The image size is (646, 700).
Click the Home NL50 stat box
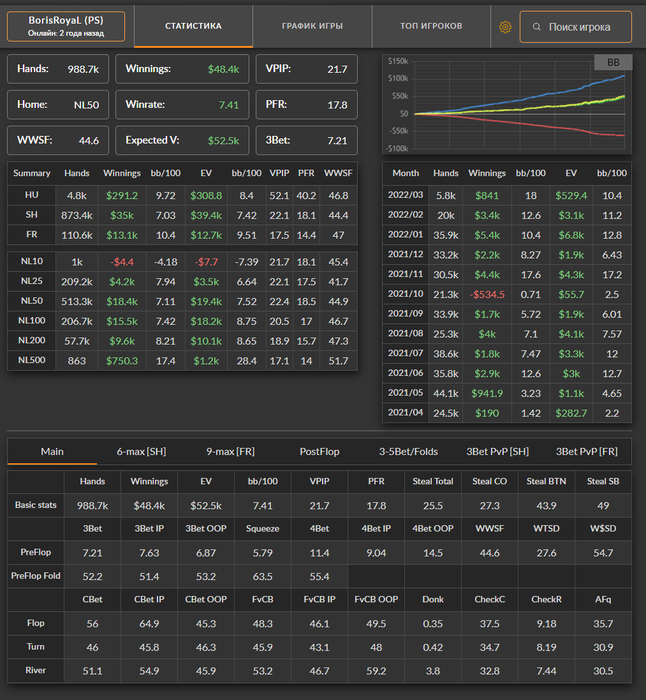click(x=58, y=105)
